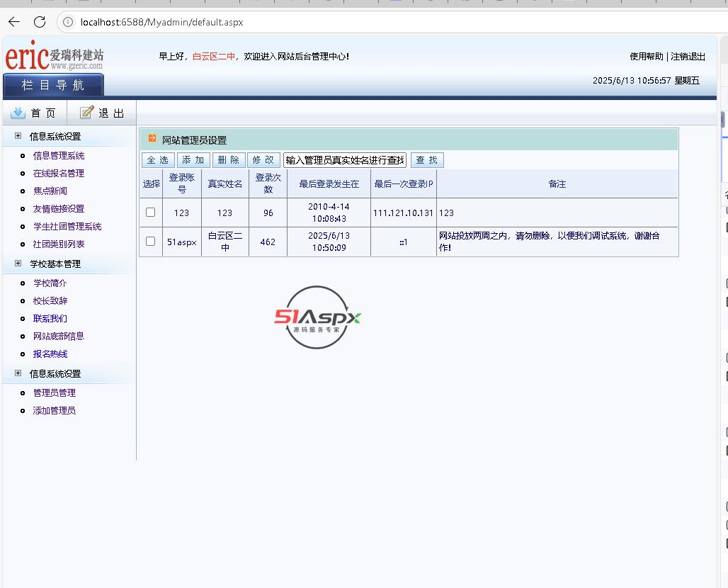Open the 使用帮助 link
Viewport: 728px width, 588px height.
[x=646, y=57]
